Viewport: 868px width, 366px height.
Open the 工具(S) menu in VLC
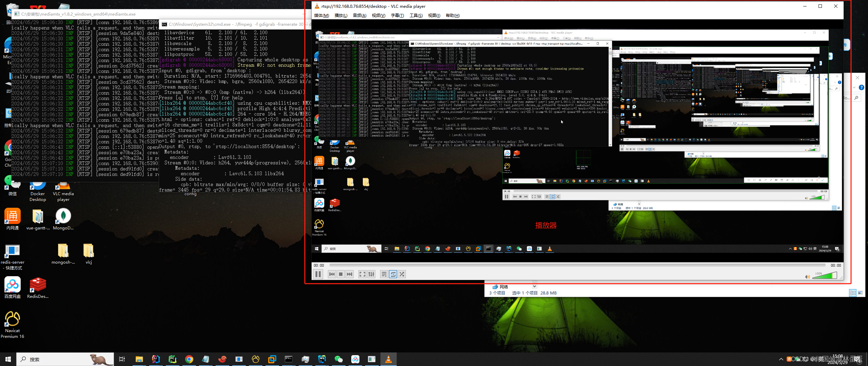click(416, 16)
